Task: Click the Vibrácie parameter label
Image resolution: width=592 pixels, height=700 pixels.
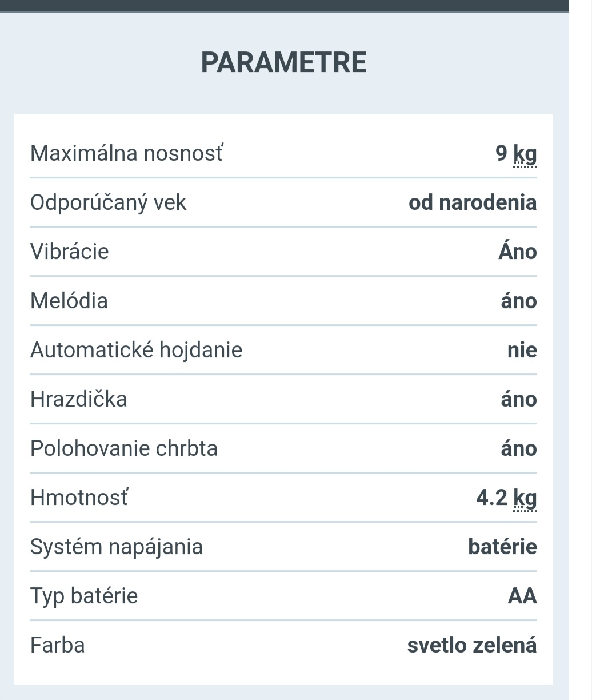Action: (69, 252)
